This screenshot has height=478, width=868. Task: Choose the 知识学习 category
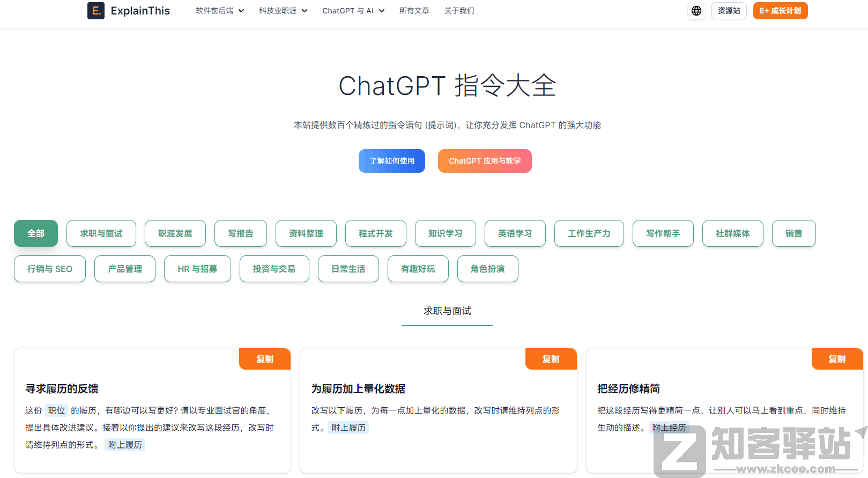pos(446,233)
